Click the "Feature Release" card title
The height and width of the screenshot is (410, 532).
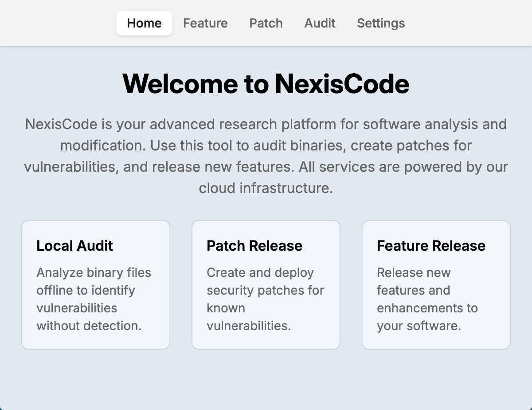(x=431, y=246)
